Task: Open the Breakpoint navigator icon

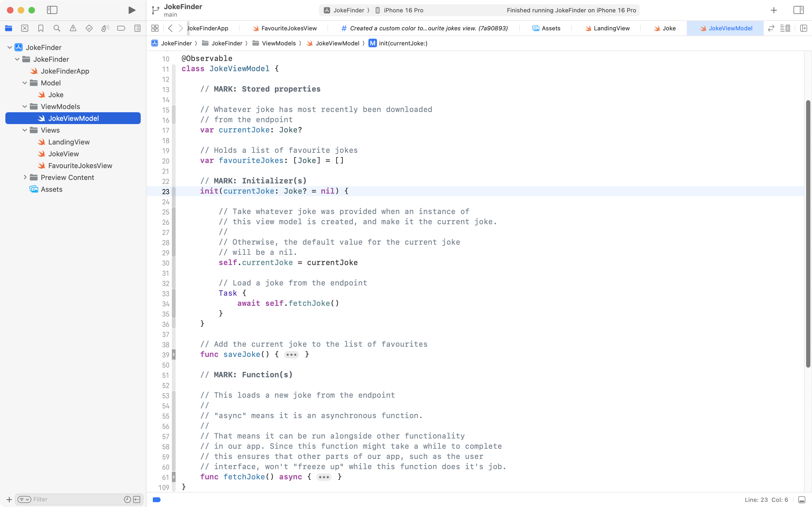Action: (121, 28)
